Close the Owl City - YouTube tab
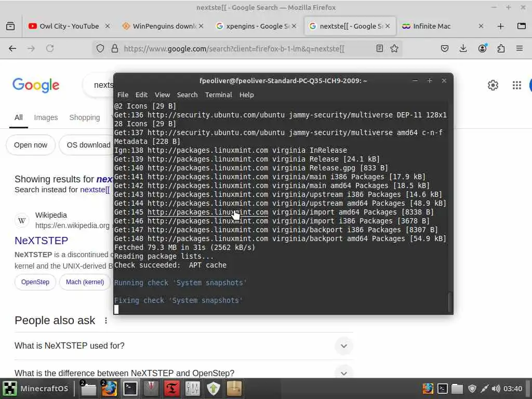532x399 pixels. click(107, 26)
